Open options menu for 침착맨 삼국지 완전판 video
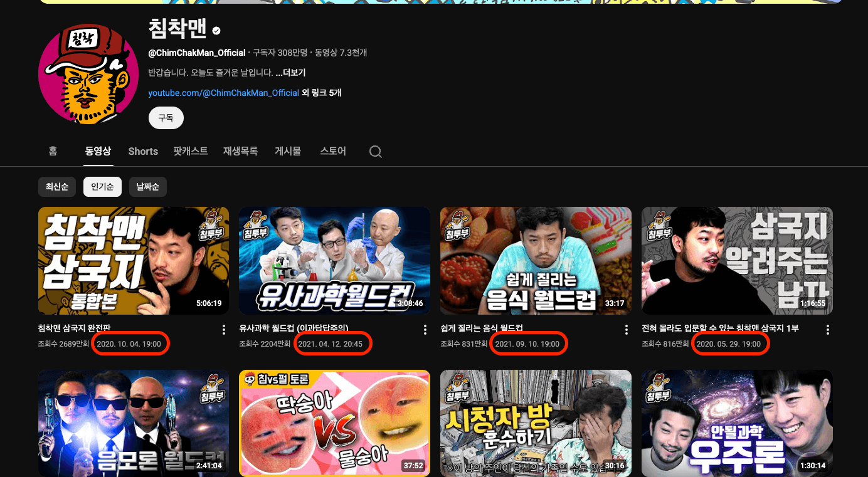 tap(224, 330)
